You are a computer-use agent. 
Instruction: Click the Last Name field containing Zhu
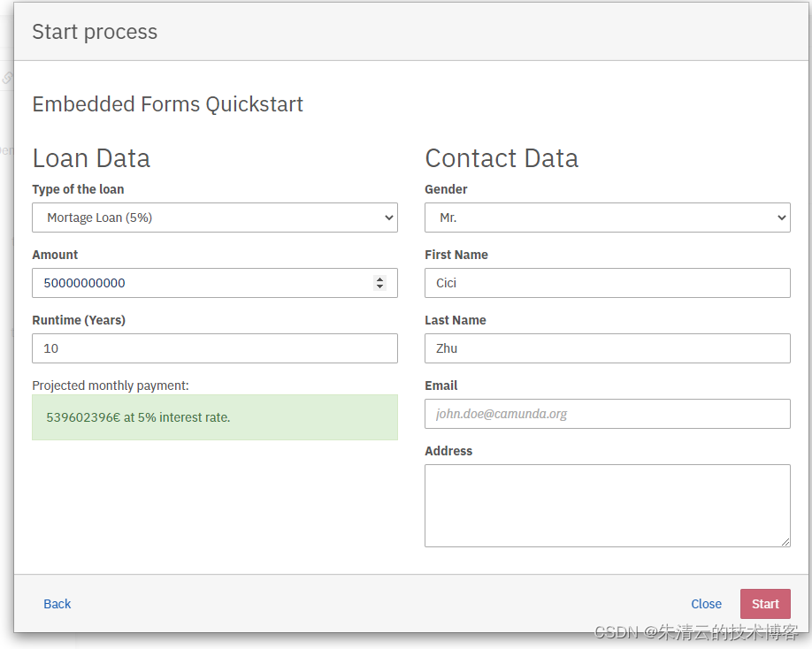point(607,348)
